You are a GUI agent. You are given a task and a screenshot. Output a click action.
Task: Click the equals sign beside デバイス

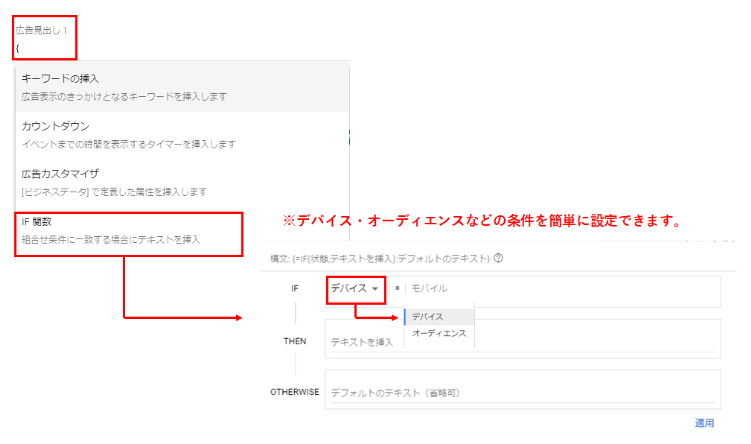point(397,289)
